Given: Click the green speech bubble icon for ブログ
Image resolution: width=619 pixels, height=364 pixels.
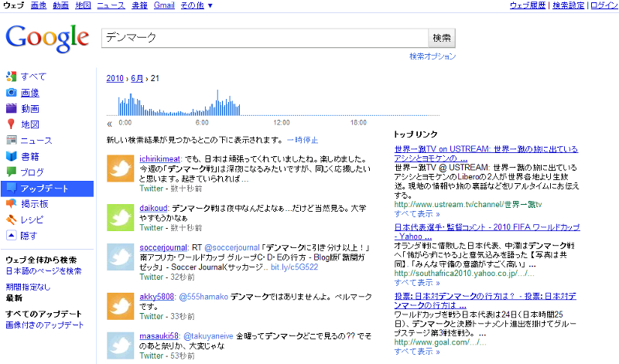Looking at the screenshot, I should point(11,172).
